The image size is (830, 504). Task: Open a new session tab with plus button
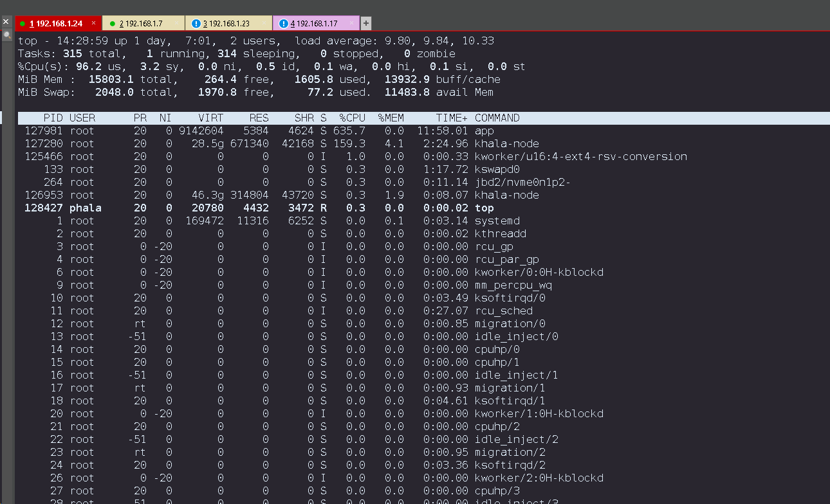click(x=366, y=24)
